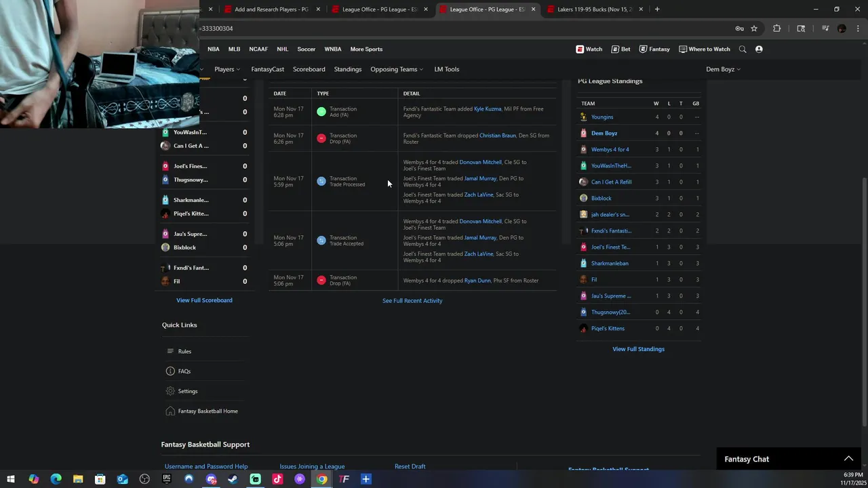Expand the Opposing Teams dropdown

coord(397,69)
